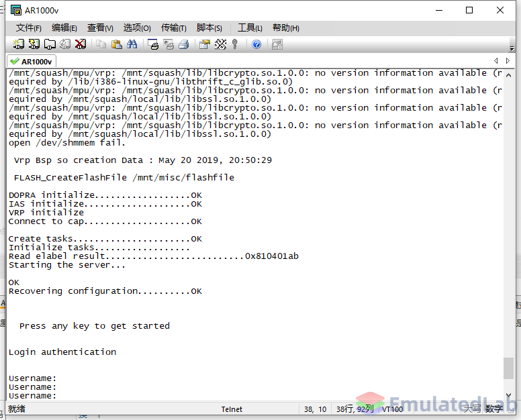
Task: Click the Print Selection toolbar icon
Action: [169, 44]
